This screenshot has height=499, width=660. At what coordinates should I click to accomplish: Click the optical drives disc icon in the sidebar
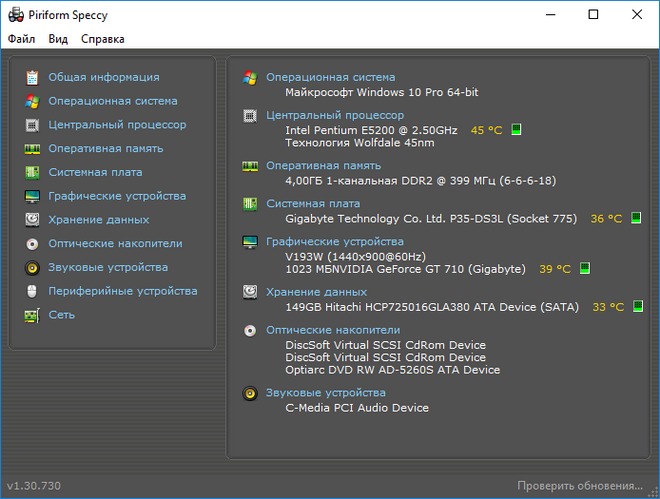[x=32, y=243]
